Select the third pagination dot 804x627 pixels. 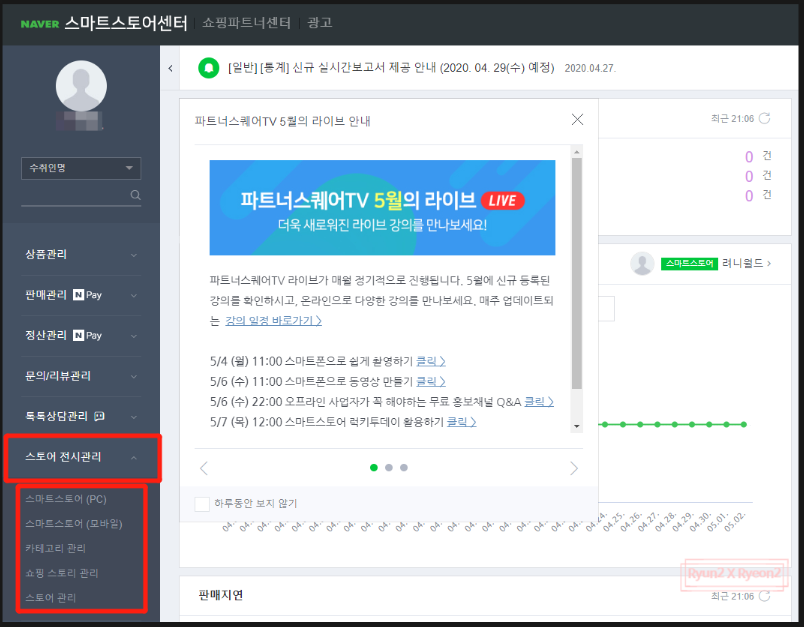(404, 468)
